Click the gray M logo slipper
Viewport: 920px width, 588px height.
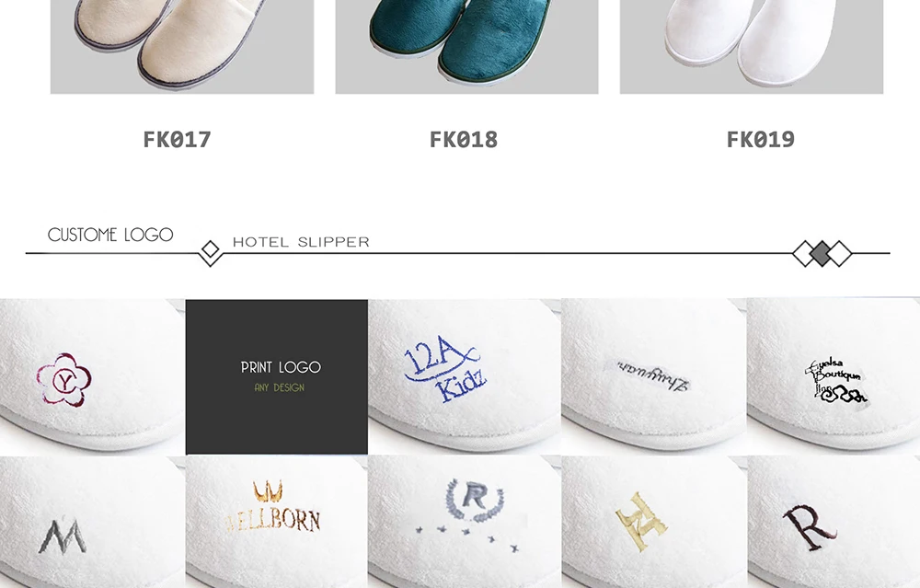pyautogui.click(x=92, y=523)
